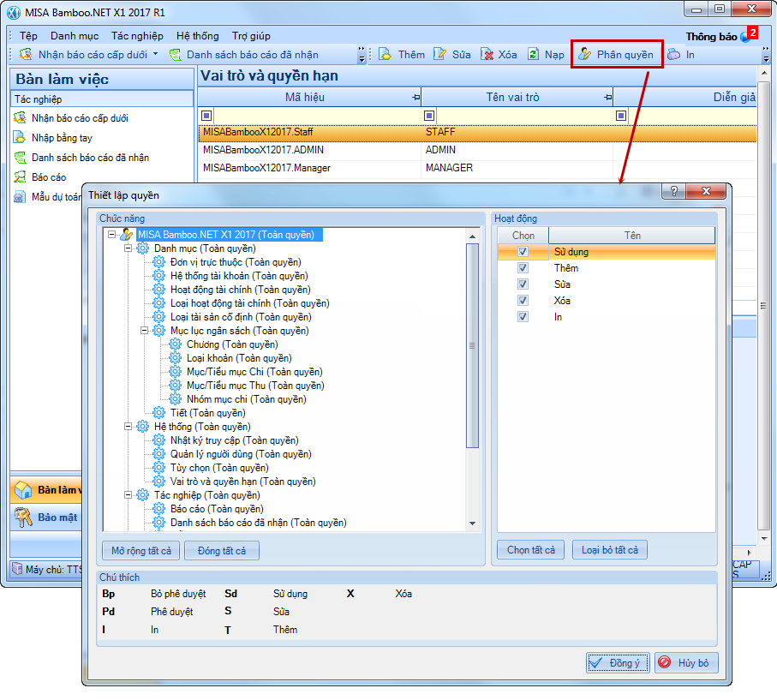Toggle the Sử dụng checkbox
Image resolution: width=777 pixels, height=700 pixels.
pos(523,251)
